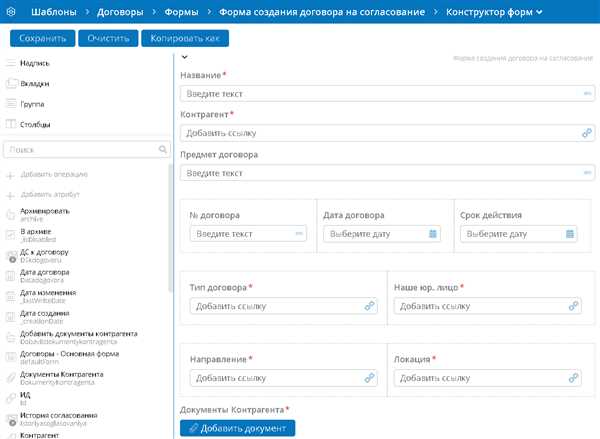Click link icon in Направление field
This screenshot has width=600, height=439.
(369, 378)
